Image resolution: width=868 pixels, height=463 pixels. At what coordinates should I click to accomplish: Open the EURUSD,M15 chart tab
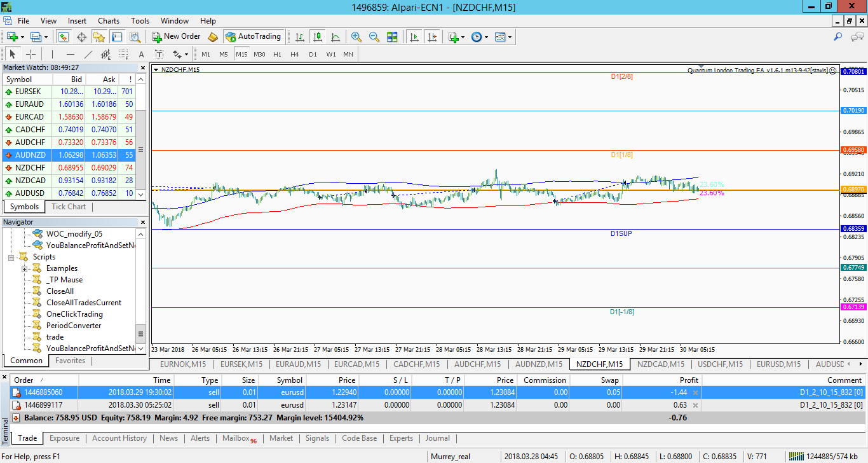pos(779,364)
